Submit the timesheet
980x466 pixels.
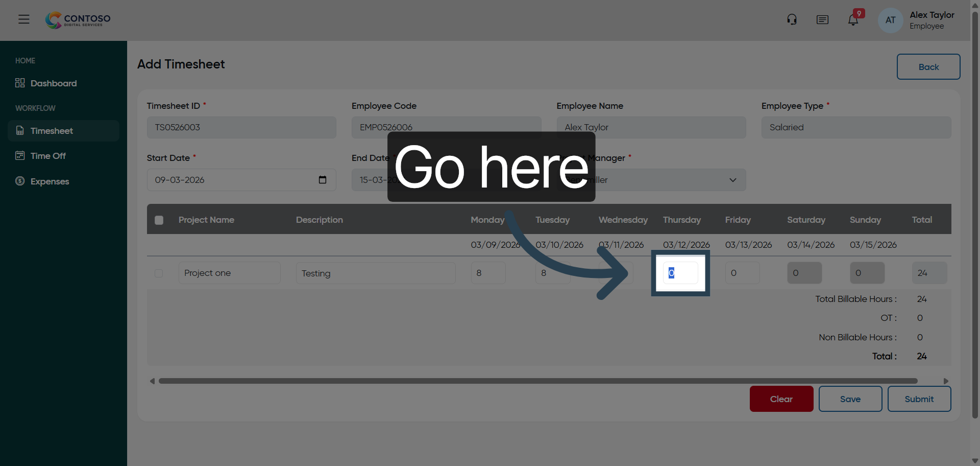919,399
